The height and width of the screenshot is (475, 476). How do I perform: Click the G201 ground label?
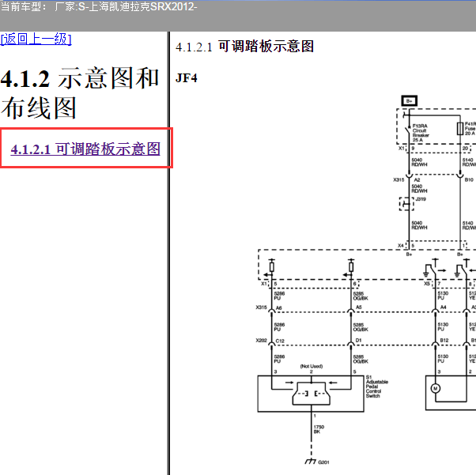[x=323, y=462]
